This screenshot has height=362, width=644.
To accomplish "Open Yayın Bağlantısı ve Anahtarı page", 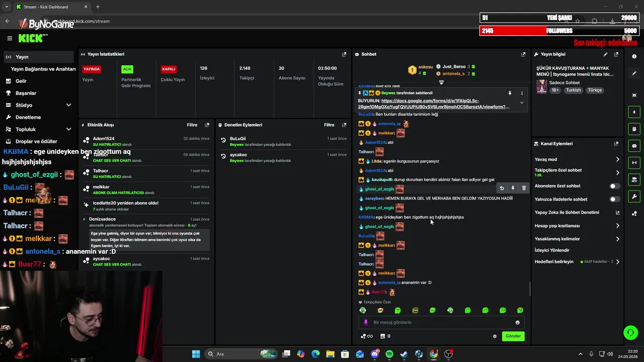I will pos(43,69).
